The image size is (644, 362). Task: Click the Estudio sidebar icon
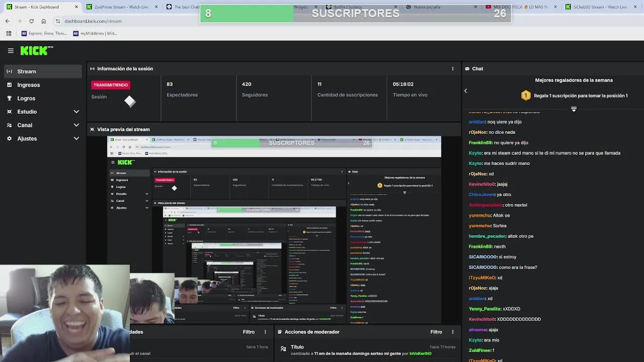[9, 112]
